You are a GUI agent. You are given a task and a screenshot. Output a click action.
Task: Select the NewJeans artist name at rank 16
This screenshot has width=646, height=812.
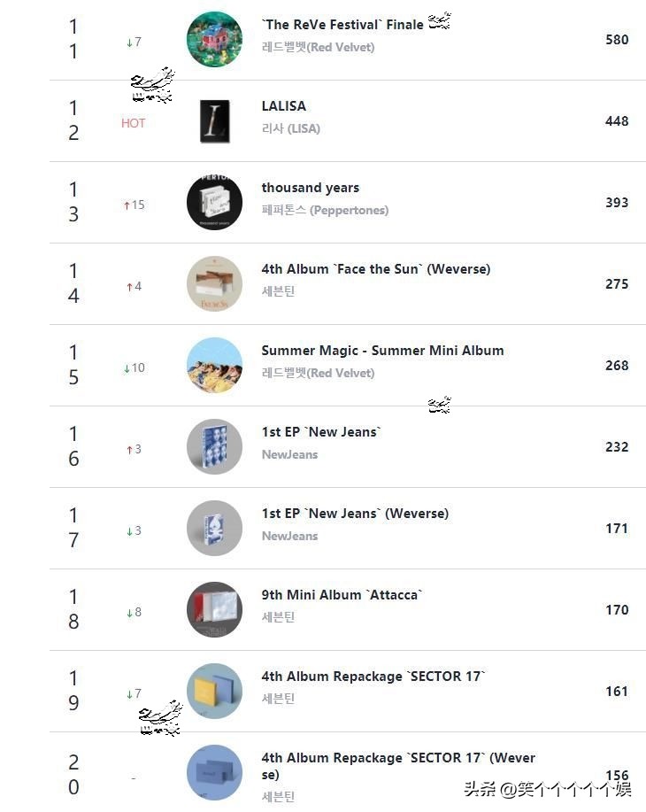[289, 454]
